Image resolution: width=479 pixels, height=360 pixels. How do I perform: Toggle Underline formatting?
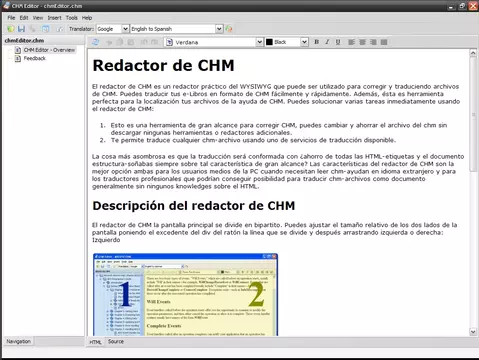pos(338,42)
